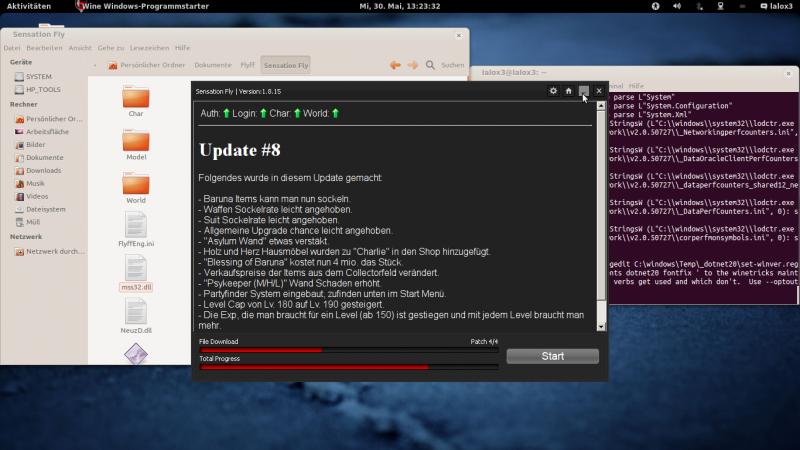Go forward with the right arrow icon
The image size is (800, 450).
(x=411, y=65)
